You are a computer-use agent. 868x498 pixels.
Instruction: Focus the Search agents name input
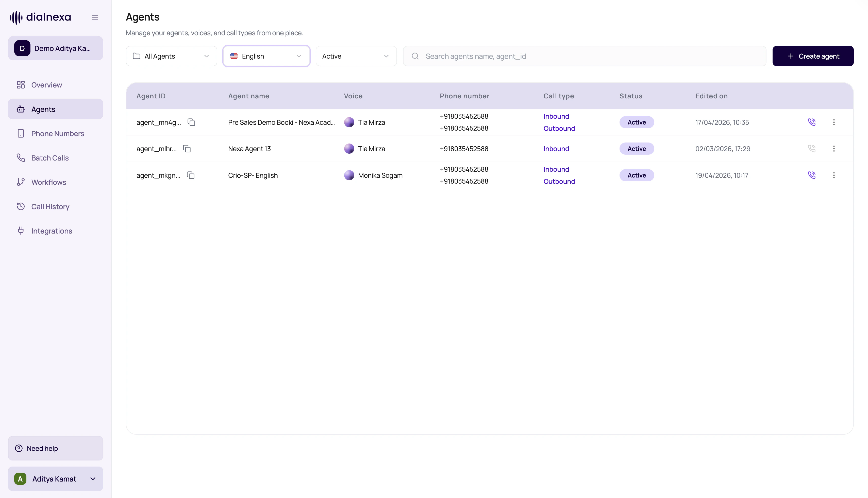click(585, 56)
